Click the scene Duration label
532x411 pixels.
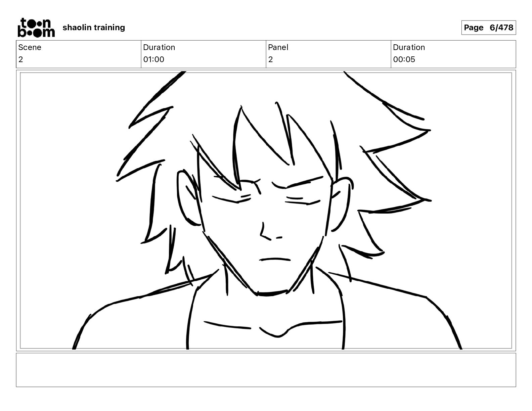[x=159, y=47]
